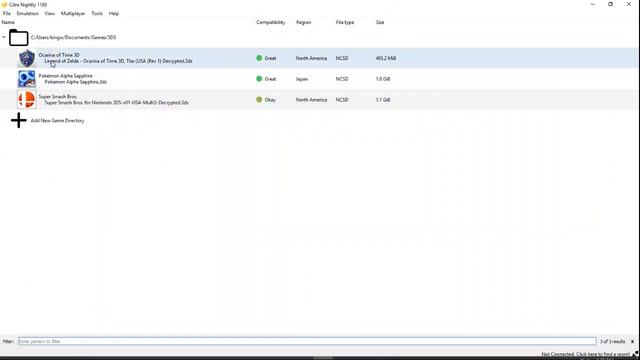Image resolution: width=640 pixels, height=360 pixels.
Task: Minimize the Citra window
Action: (592, 4)
